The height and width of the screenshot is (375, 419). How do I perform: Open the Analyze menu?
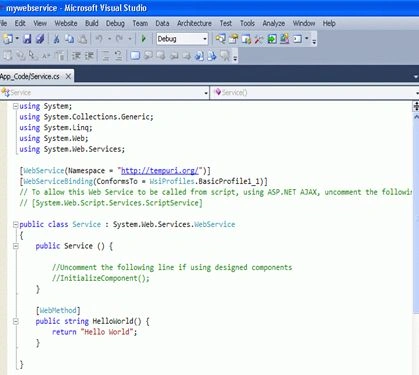point(274,23)
